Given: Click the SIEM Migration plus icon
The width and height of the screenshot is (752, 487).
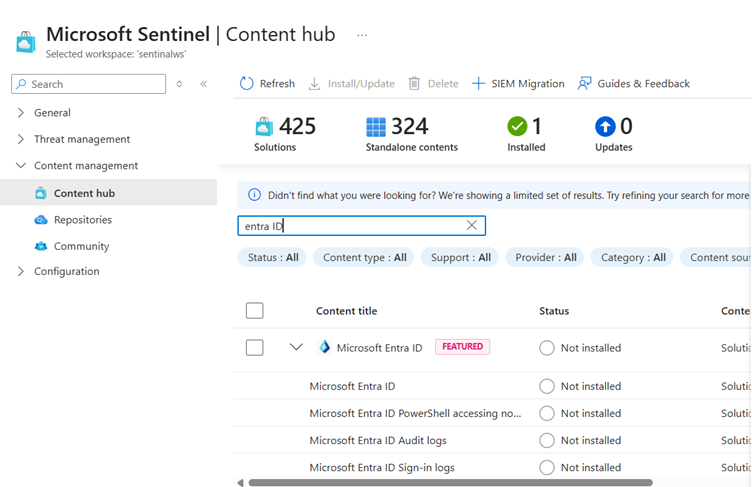Looking at the screenshot, I should 478,84.
